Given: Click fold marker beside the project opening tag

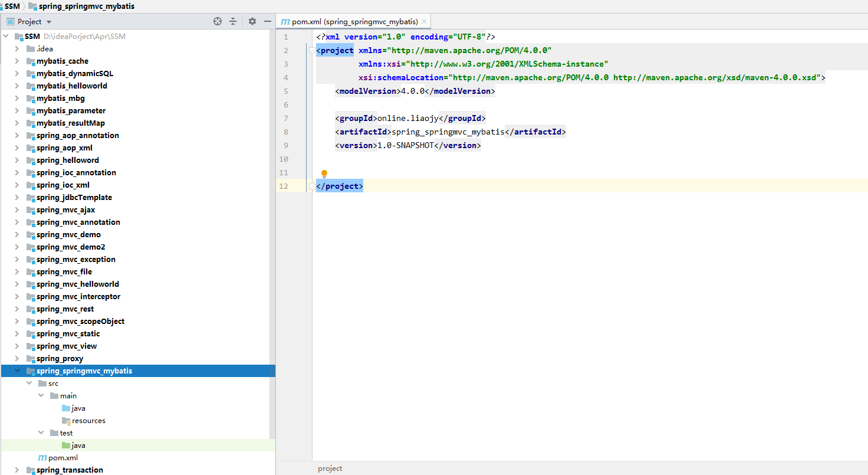Looking at the screenshot, I should click(311, 51).
